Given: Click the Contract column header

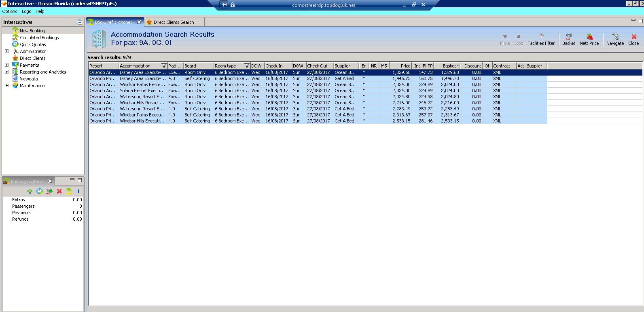Looking at the screenshot, I should coord(504,66).
